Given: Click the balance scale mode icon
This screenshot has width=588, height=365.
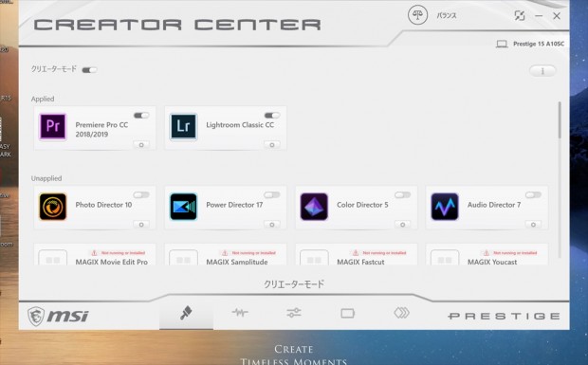Looking at the screenshot, I should tap(417, 15).
